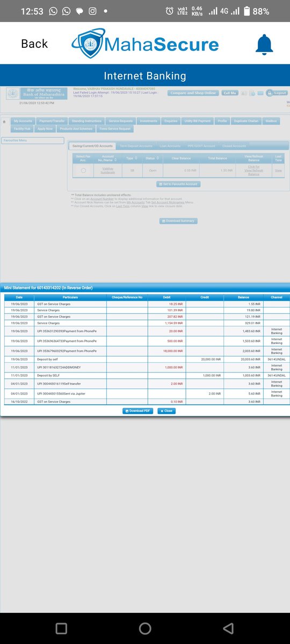Select the 20,000.00 INR credit amount
The height and width of the screenshot is (644, 290).
(x=211, y=359)
